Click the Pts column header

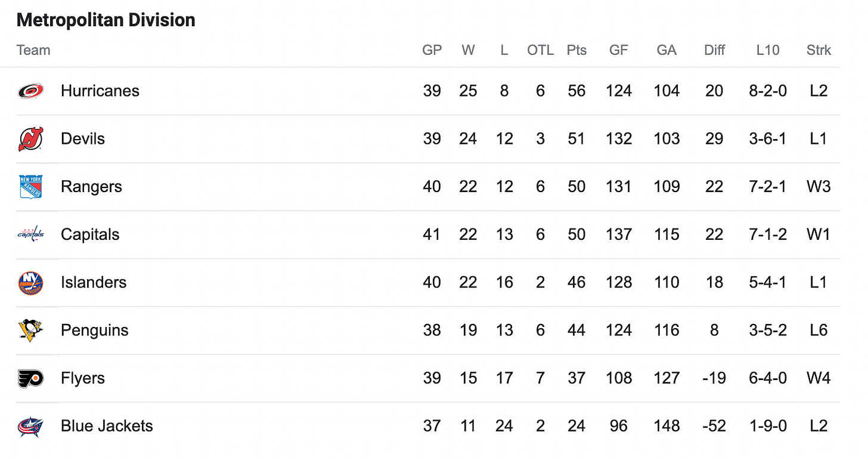tap(576, 51)
